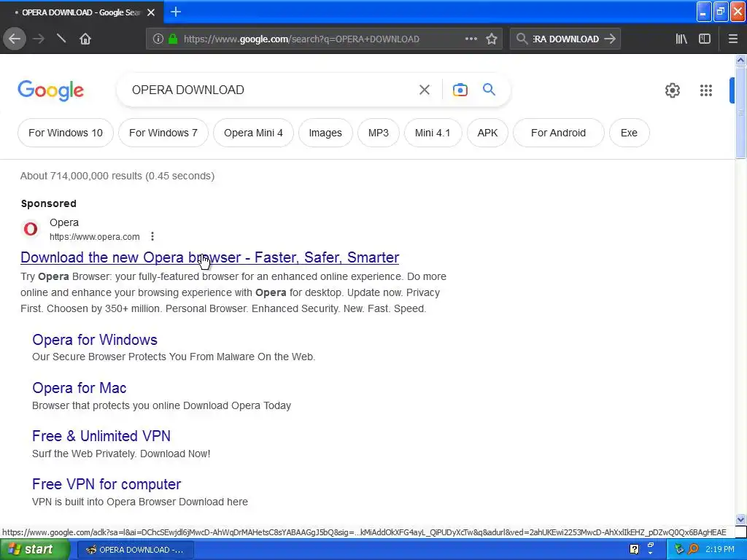This screenshot has height=560, width=747.
Task: Apply the For Android filter chip
Action: 558,133
